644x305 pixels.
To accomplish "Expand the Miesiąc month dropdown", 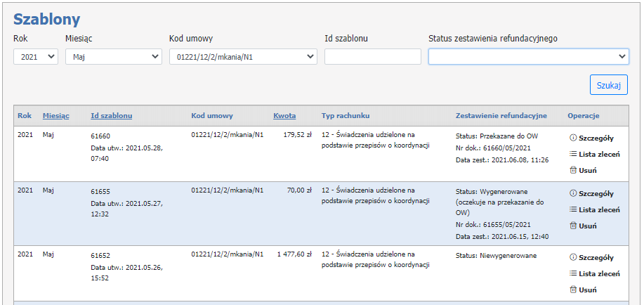I will tap(113, 57).
